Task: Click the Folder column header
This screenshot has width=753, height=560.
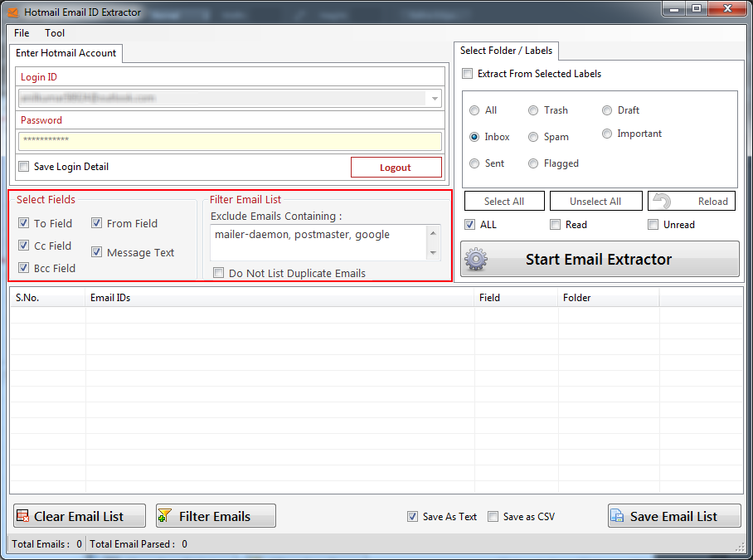Action: pos(609,298)
